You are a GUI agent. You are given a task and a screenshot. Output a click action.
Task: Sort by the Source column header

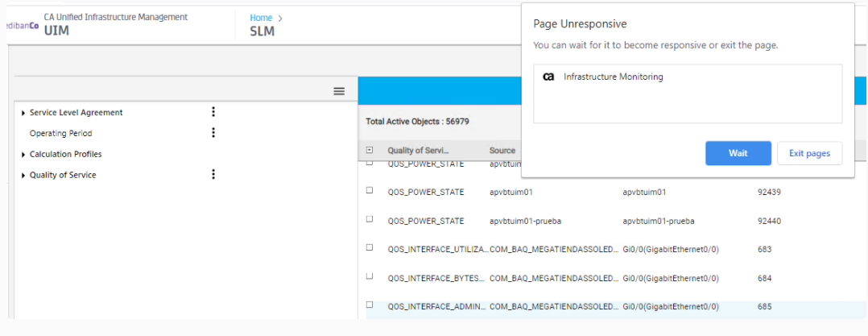(502, 150)
